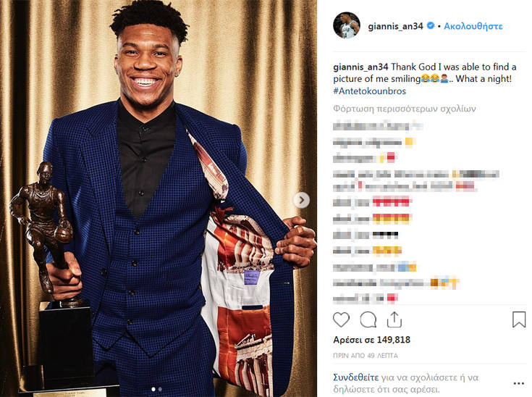
Task: Click the blue verified badge
Action: click(x=430, y=25)
